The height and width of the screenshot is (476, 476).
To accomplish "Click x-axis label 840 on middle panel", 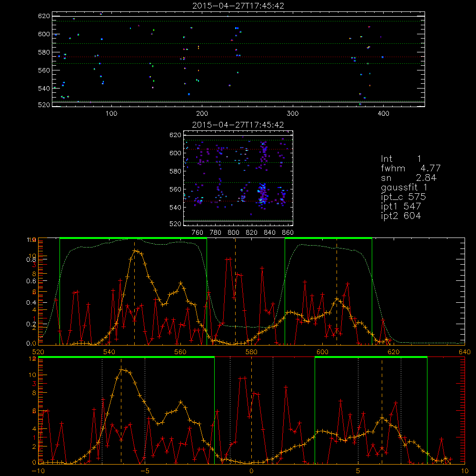I will coord(269,233).
